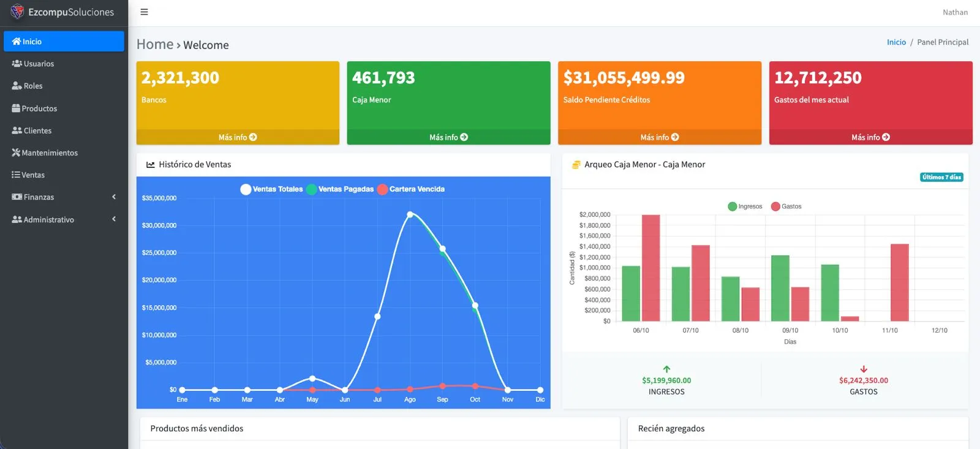Click the list icon beside Ventas

click(x=16, y=175)
